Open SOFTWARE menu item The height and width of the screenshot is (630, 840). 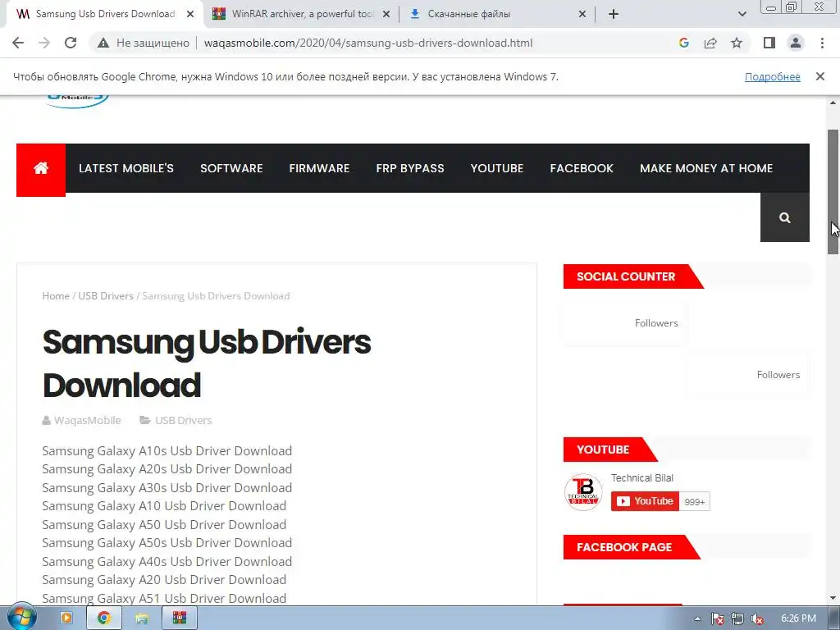[x=231, y=168]
